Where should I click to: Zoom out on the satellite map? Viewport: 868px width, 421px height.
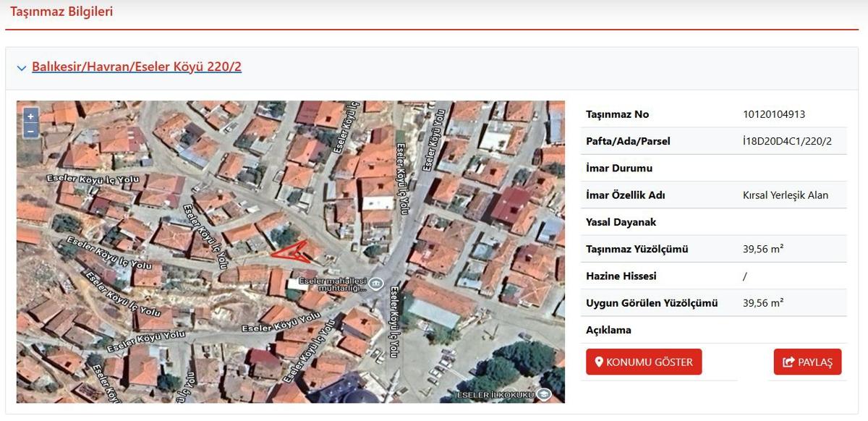[x=30, y=131]
